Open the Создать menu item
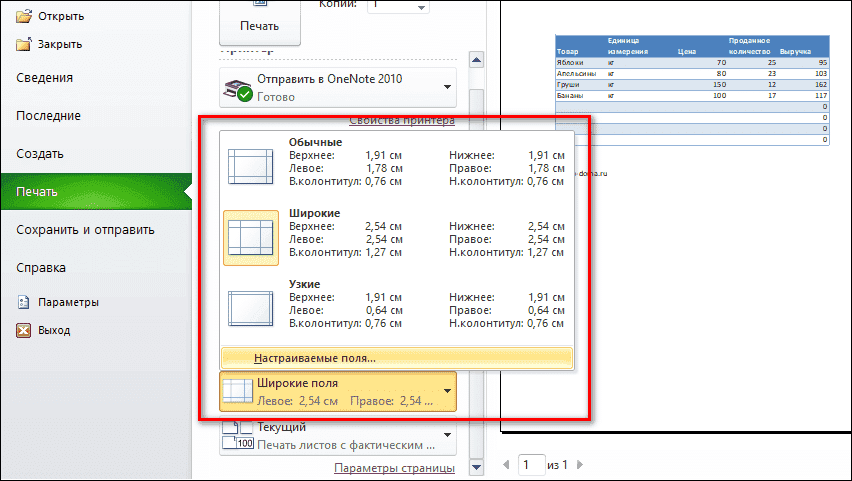 (x=40, y=154)
